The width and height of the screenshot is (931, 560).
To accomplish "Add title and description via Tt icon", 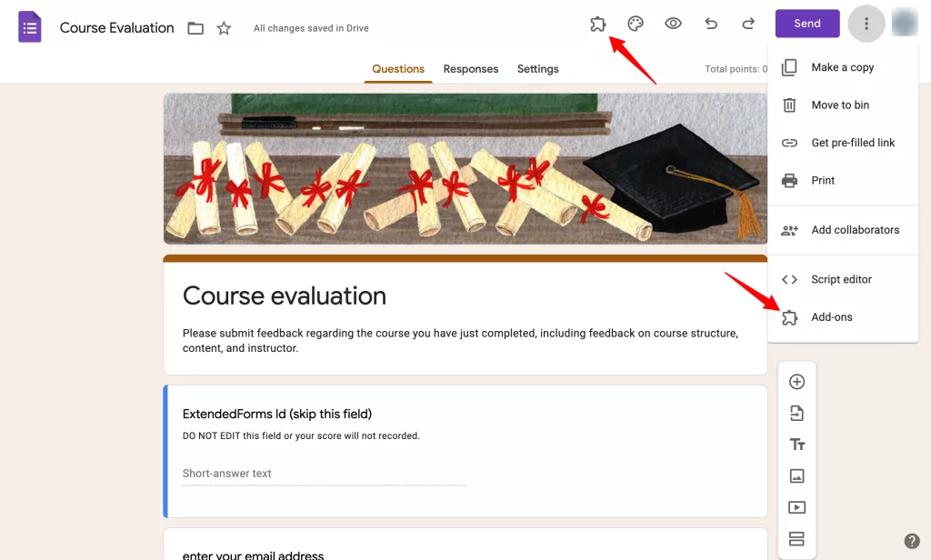I will [796, 445].
